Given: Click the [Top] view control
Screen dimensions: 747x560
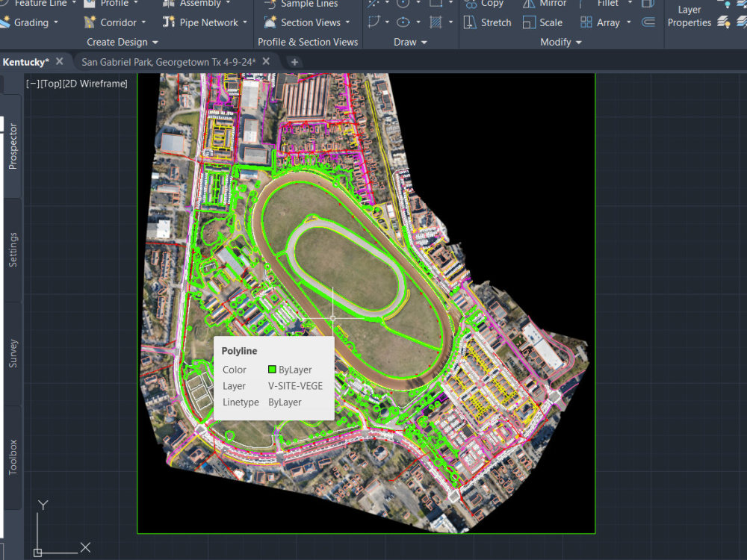Looking at the screenshot, I should [x=51, y=84].
